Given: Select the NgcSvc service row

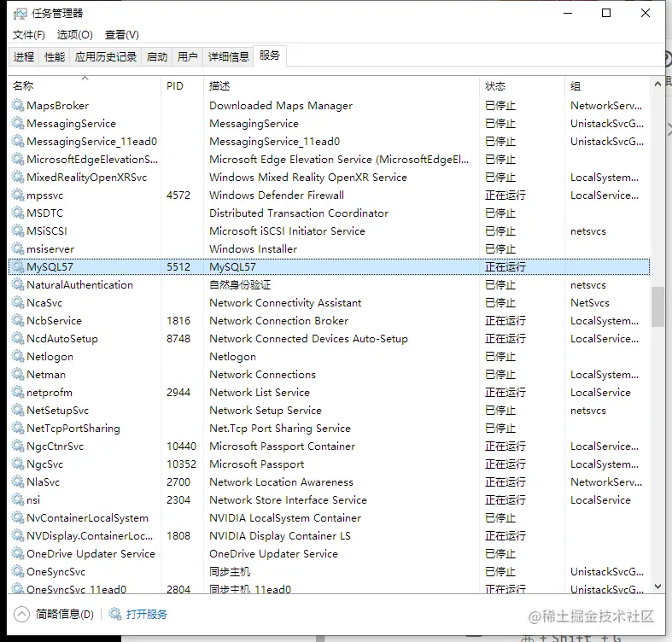Looking at the screenshot, I should pos(329,464).
